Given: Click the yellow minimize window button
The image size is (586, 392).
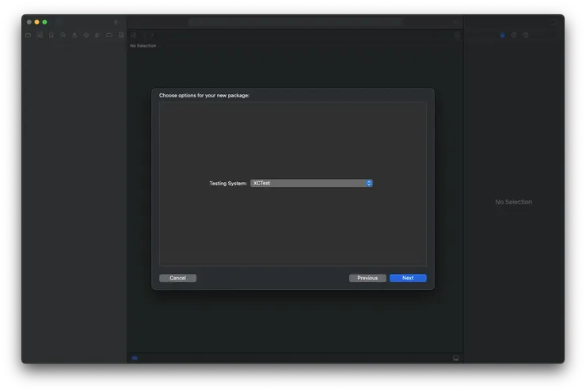Looking at the screenshot, I should [x=36, y=22].
